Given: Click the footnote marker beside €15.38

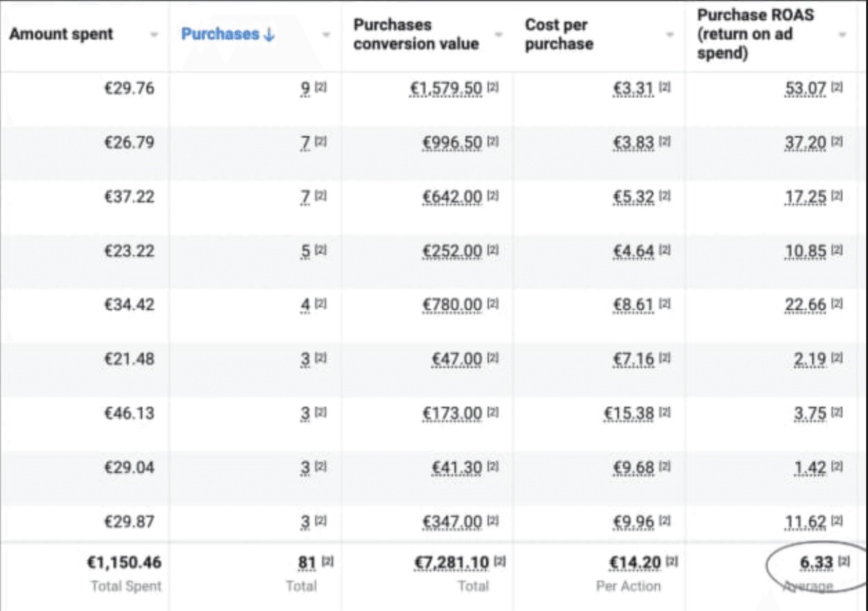Looking at the screenshot, I should pos(664,412).
